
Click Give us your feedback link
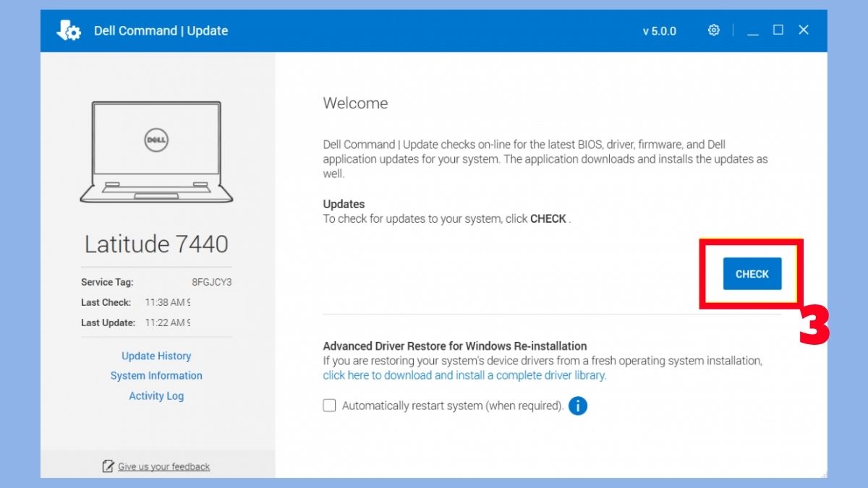click(x=164, y=467)
